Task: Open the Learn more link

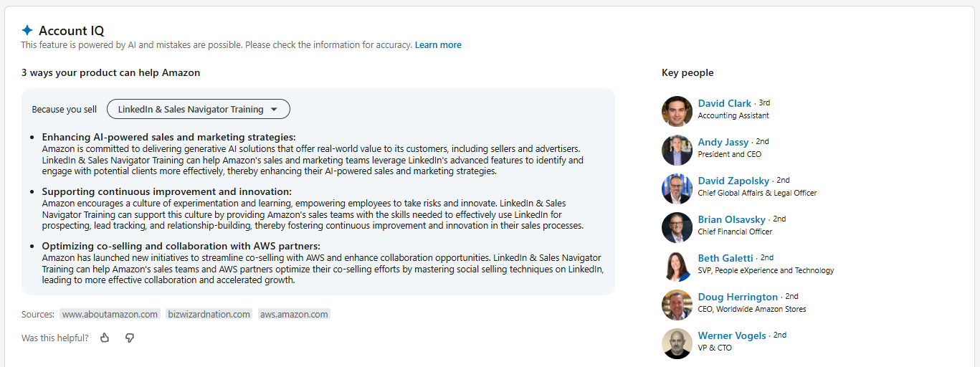Action: [x=438, y=45]
